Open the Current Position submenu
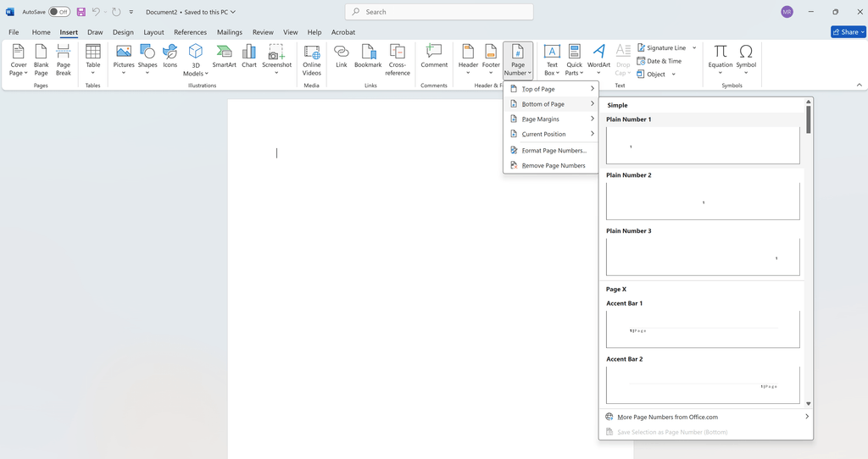Screen dimensions: 868x459 [x=551, y=134]
